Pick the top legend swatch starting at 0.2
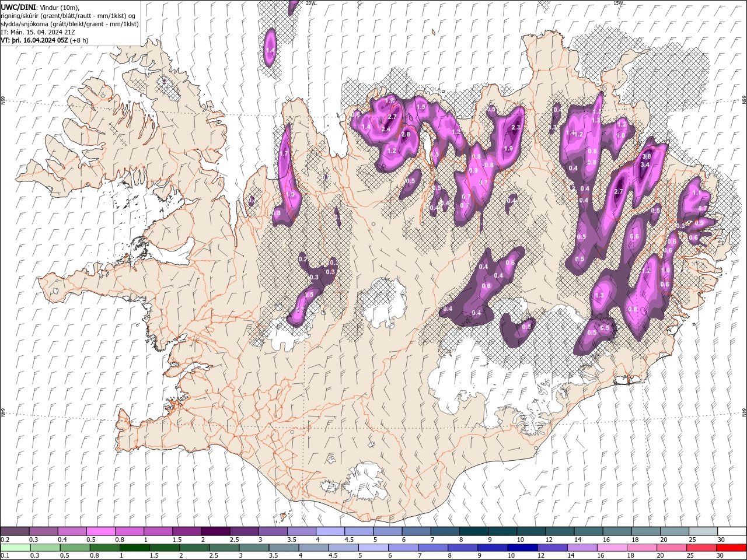This screenshot has height=560, width=747. tap(15, 531)
